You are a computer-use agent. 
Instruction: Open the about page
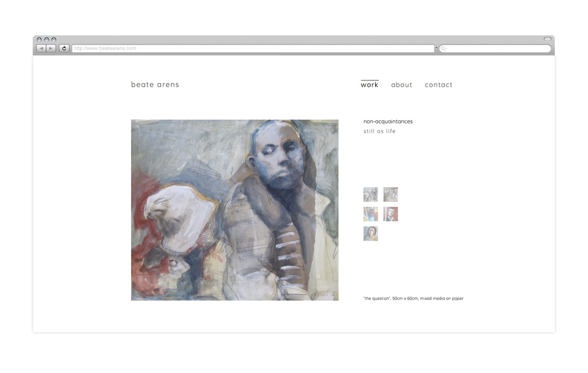point(402,85)
